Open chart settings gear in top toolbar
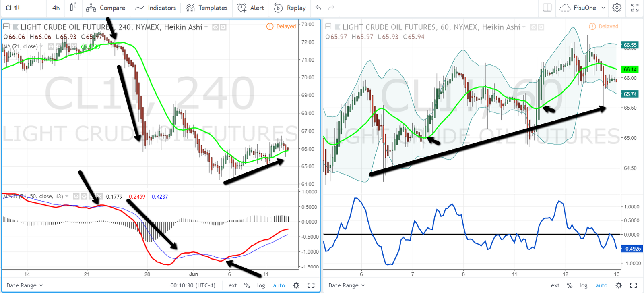Image resolution: width=644 pixels, height=293 pixels. click(x=617, y=8)
